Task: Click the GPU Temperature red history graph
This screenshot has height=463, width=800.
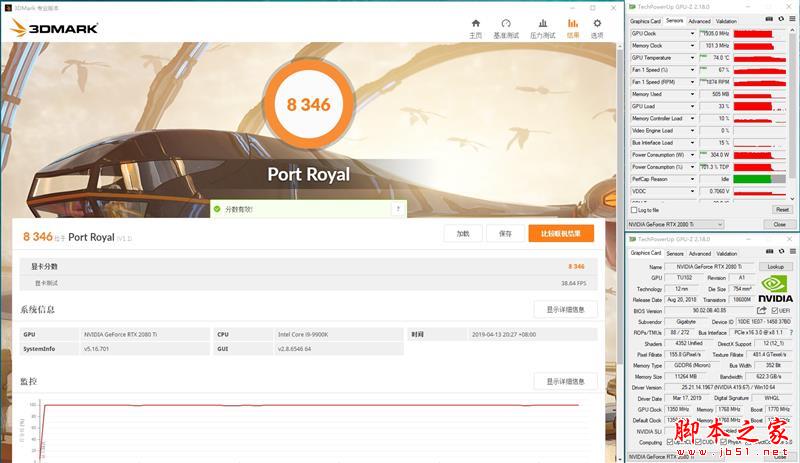Action: [x=760, y=58]
